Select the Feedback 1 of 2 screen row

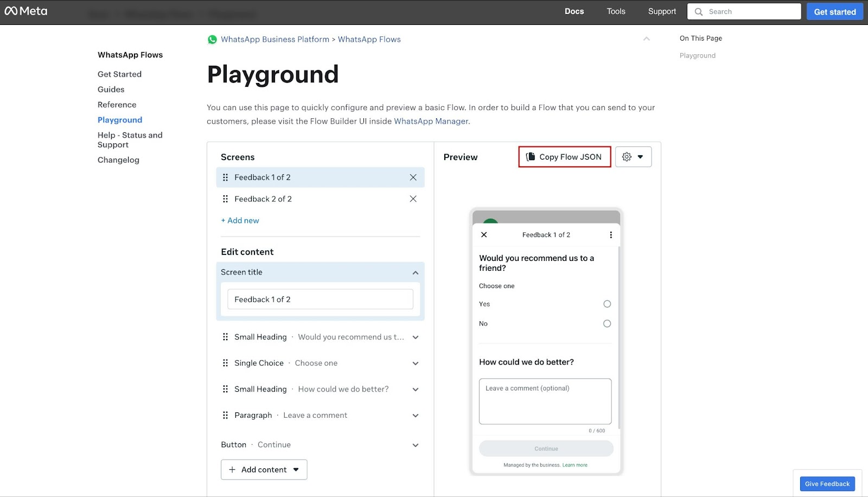(320, 177)
